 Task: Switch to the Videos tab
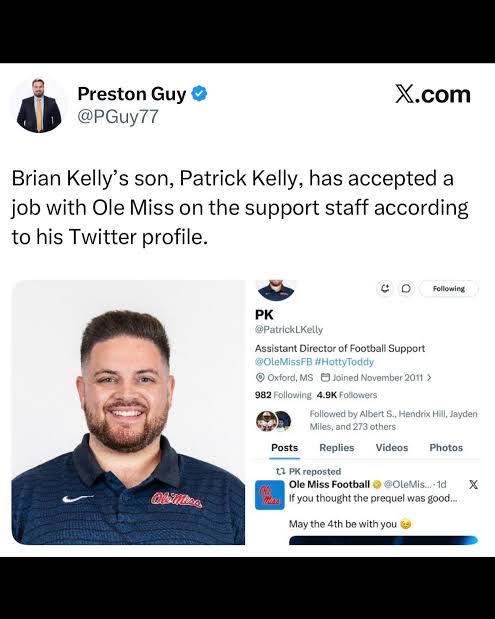(x=392, y=448)
